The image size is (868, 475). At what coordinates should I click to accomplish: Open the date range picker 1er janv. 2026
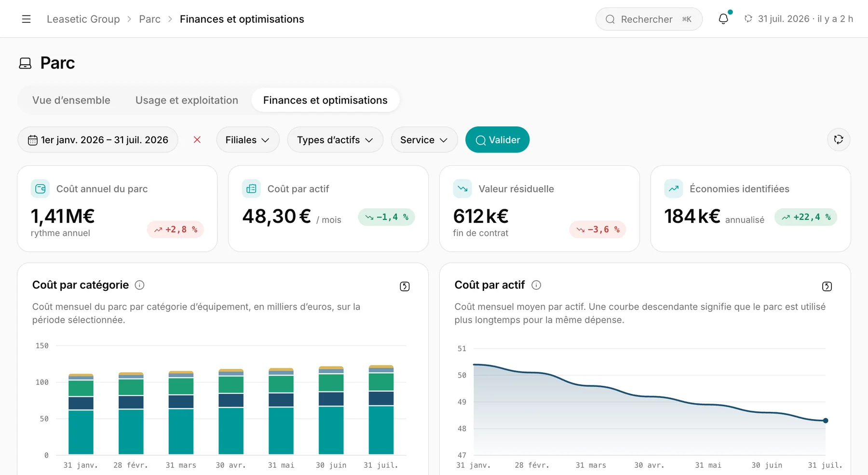[x=98, y=140]
